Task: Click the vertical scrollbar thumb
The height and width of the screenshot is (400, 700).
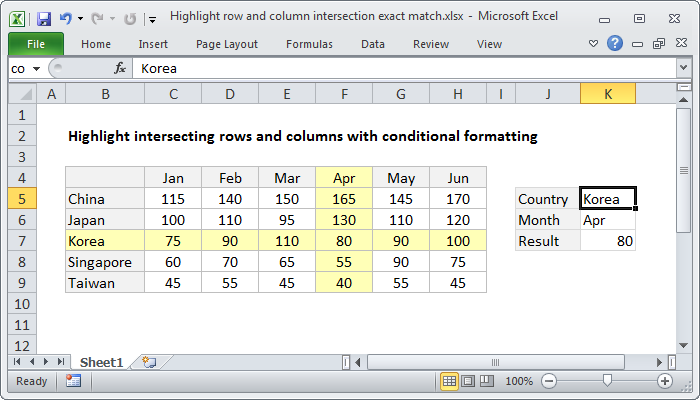Action: pyautogui.click(x=683, y=170)
